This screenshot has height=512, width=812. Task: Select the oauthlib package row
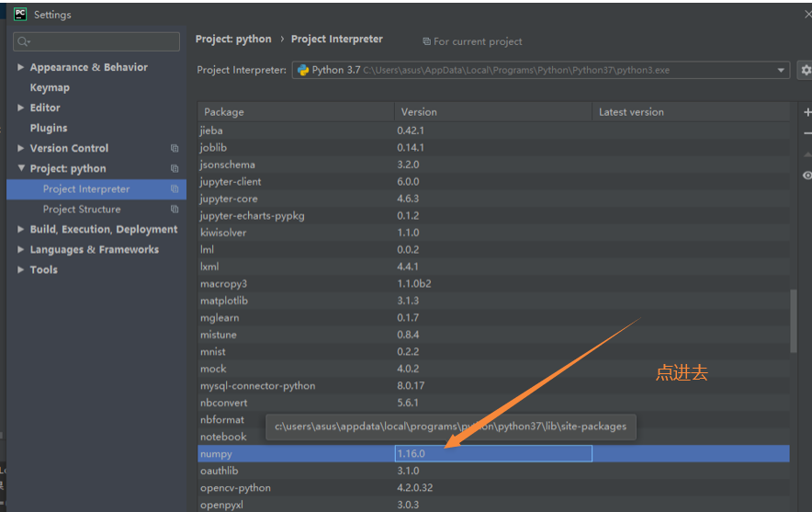[x=493, y=471]
